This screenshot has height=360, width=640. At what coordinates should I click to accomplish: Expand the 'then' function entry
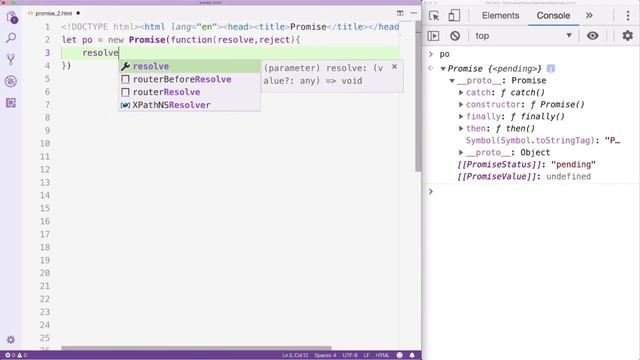[x=461, y=129]
